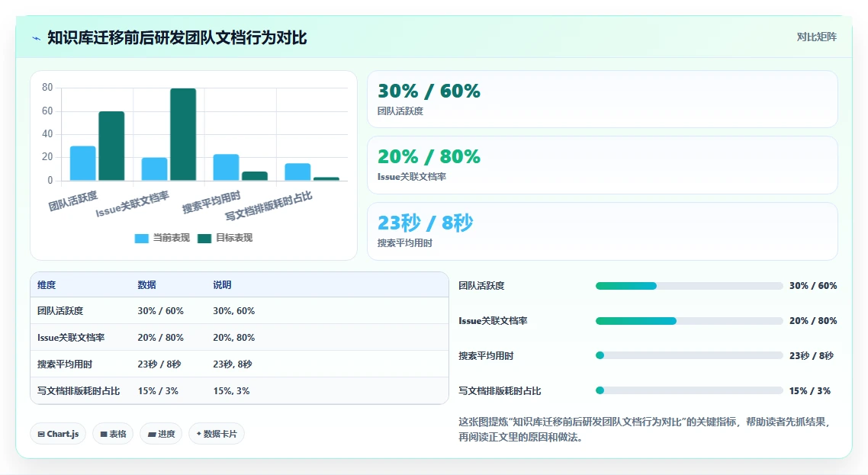
Task: Click the light blue 团队活跃度 chart bar
Action: coord(83,163)
